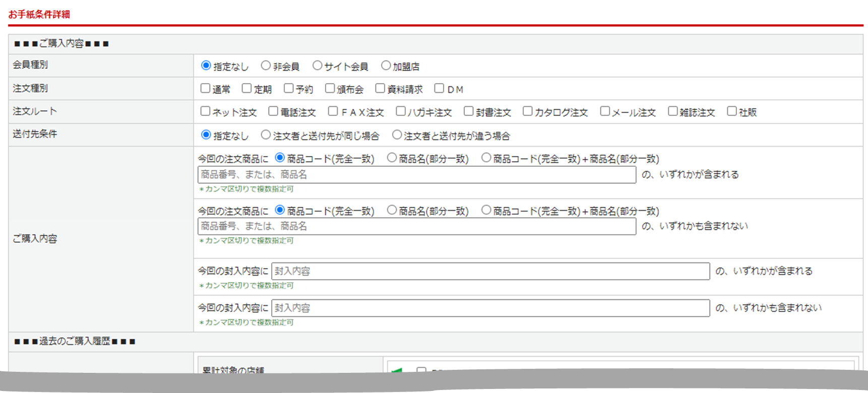Enable the 電話注文 route checkbox
The height and width of the screenshot is (393, 868).
tap(273, 111)
